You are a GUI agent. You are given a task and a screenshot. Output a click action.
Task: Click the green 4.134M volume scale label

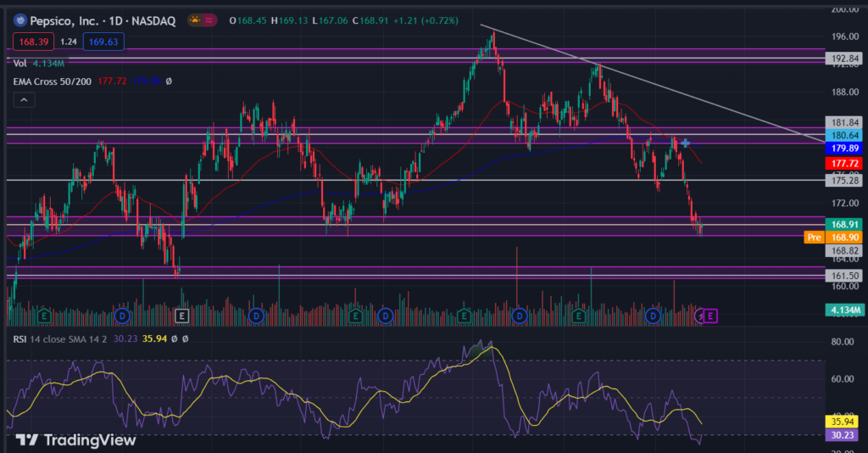coord(843,310)
